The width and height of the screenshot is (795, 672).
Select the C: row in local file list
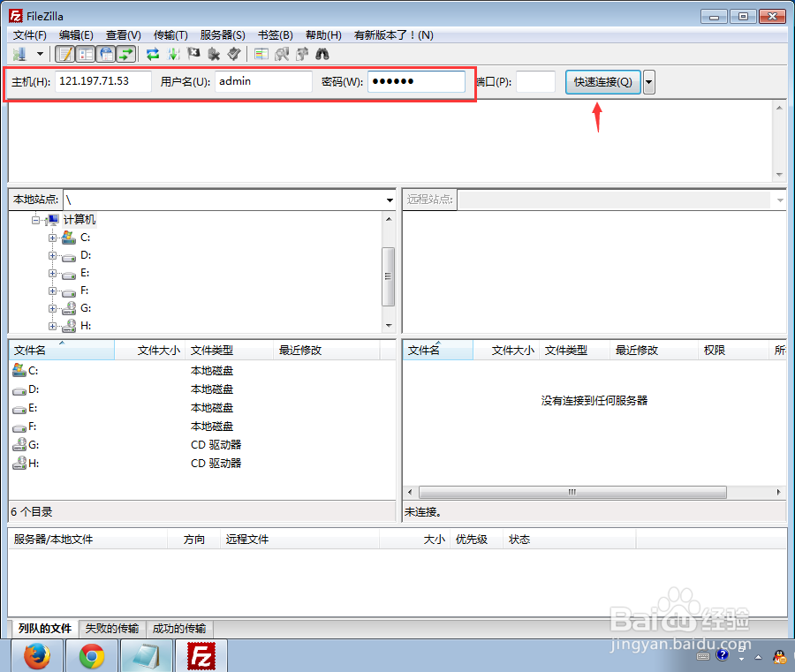[201, 371]
